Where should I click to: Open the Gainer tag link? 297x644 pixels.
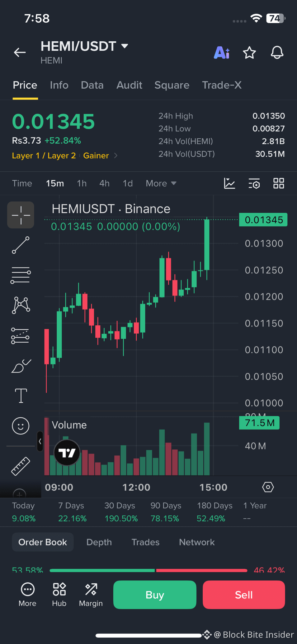pyautogui.click(x=96, y=156)
